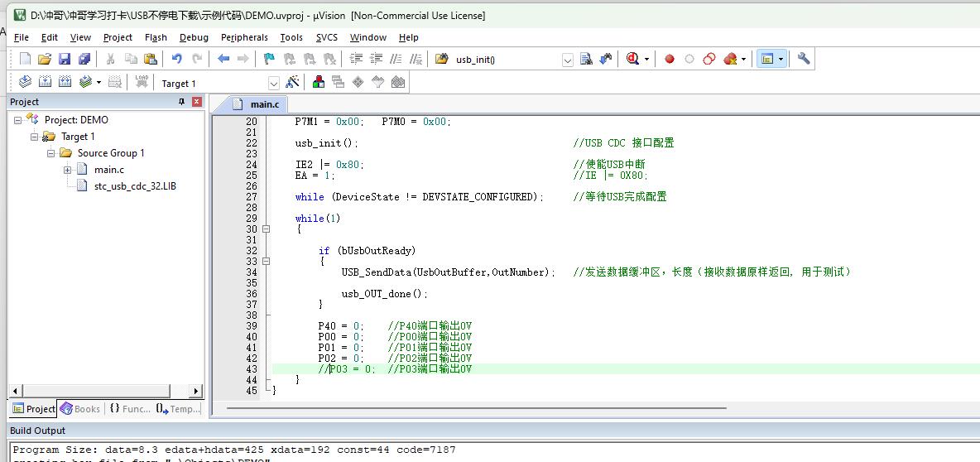This screenshot has height=462, width=980.
Task: Open the Target 1 dropdown
Action: pos(274,83)
